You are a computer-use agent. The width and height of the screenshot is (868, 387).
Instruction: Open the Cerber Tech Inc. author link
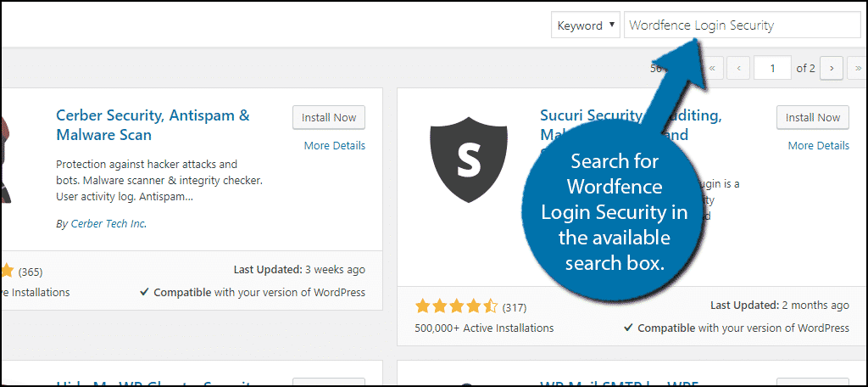tap(108, 224)
